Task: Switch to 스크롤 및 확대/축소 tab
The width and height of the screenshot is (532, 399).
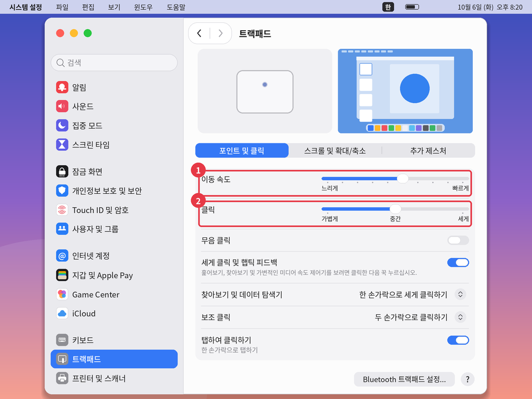Action: point(335,151)
